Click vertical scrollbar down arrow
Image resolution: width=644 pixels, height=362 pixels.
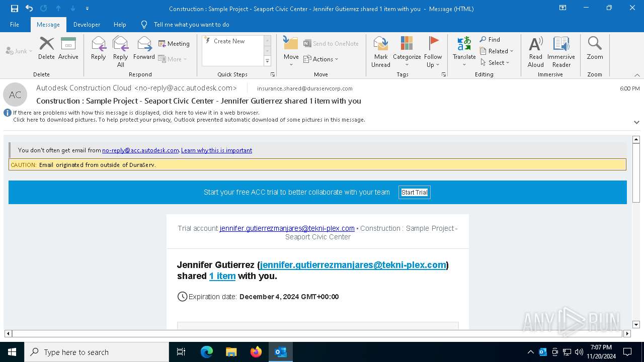click(636, 325)
